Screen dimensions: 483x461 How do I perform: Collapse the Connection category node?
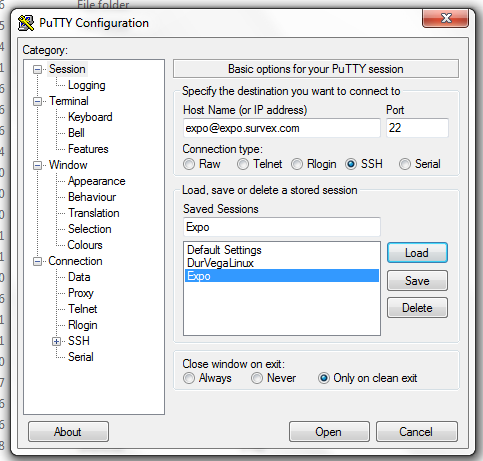pos(37,261)
